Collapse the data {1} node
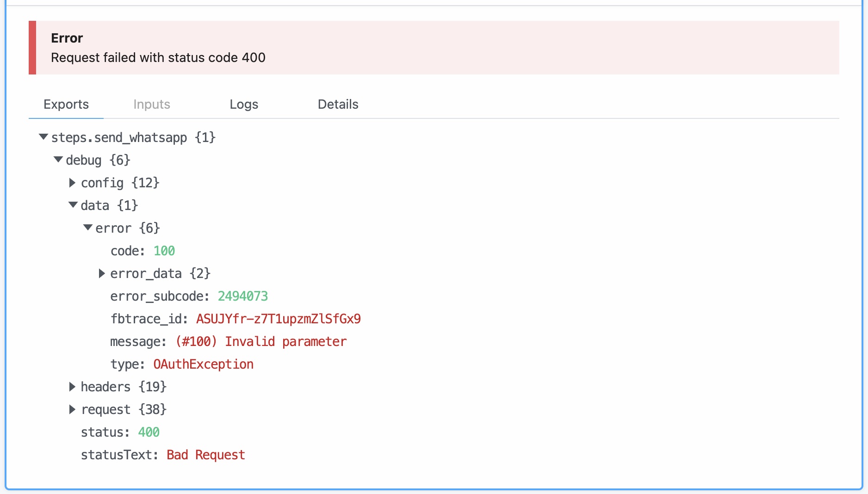This screenshot has width=868, height=494. coord(72,205)
